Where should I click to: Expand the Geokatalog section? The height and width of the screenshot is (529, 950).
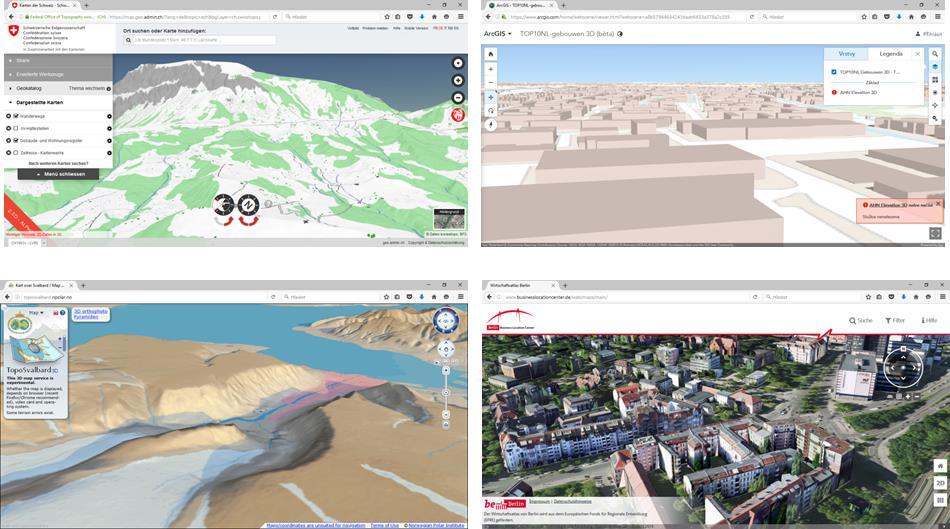[x=28, y=88]
